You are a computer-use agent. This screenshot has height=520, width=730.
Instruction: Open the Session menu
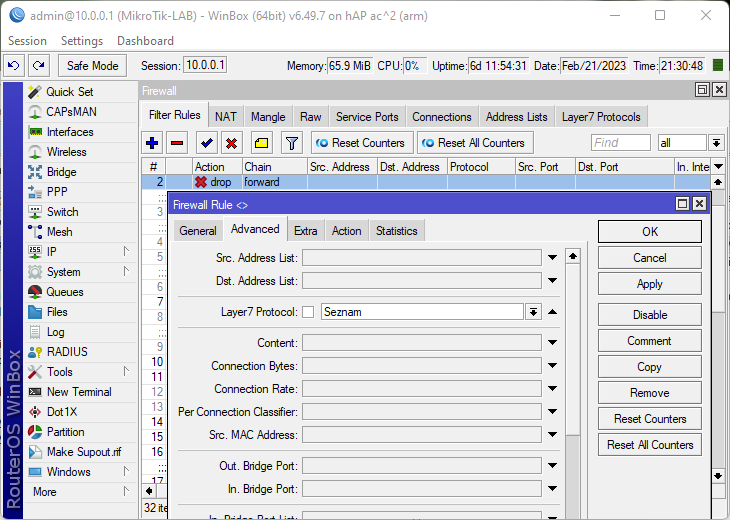27,41
